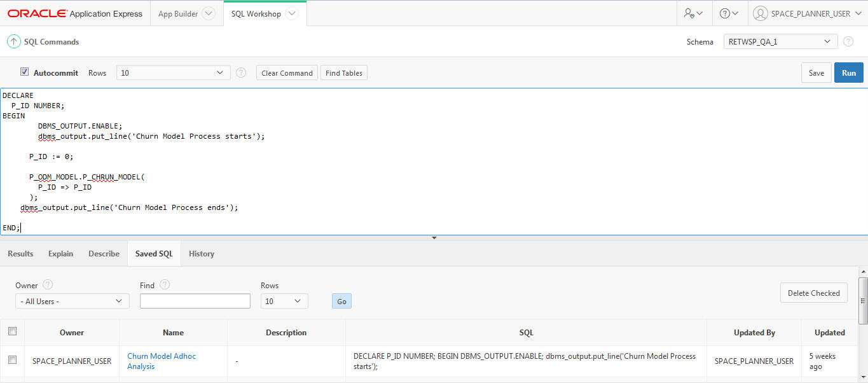Switch to the Describe tab
The height and width of the screenshot is (383, 868).
(104, 253)
